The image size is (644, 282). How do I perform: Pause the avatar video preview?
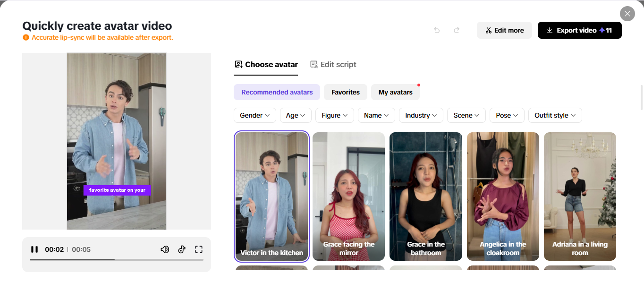click(34, 249)
